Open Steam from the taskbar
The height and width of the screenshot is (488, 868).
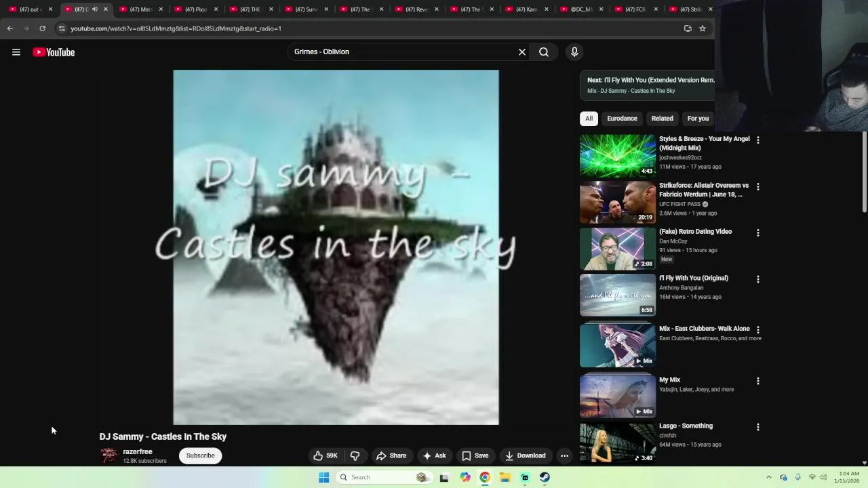click(x=545, y=477)
